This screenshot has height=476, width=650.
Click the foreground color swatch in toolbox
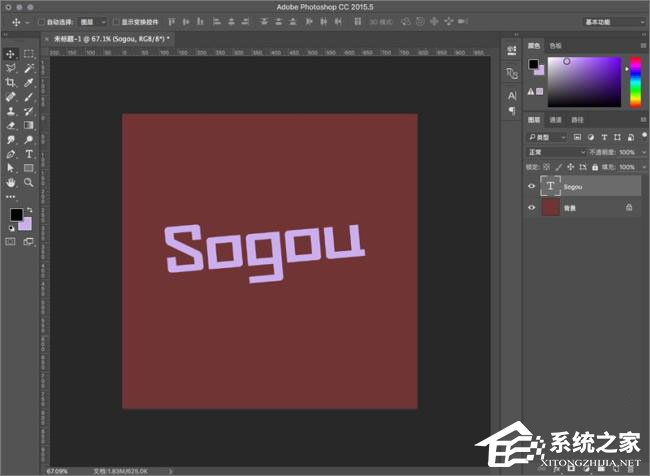click(x=16, y=215)
